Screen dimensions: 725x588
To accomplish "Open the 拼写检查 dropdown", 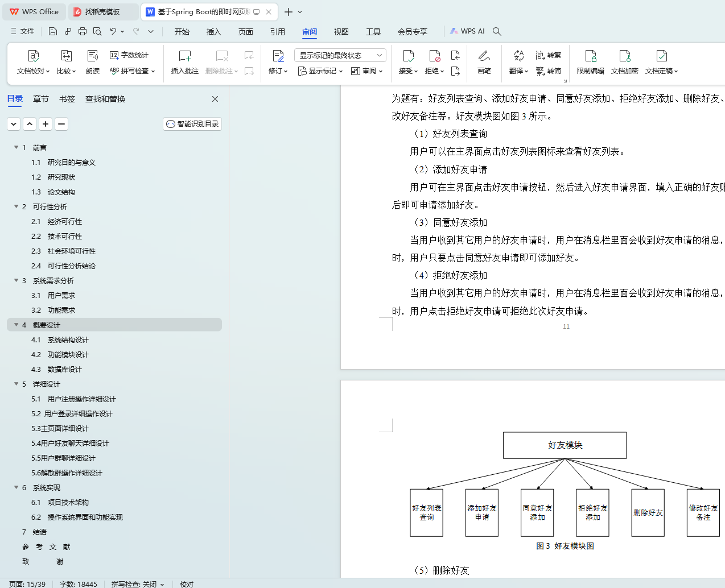I will point(133,71).
